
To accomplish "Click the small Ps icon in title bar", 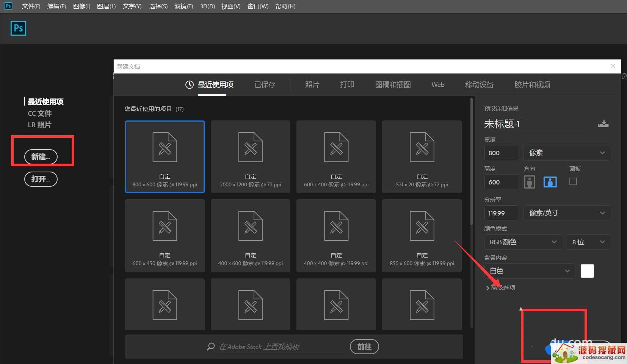I will click(8, 6).
